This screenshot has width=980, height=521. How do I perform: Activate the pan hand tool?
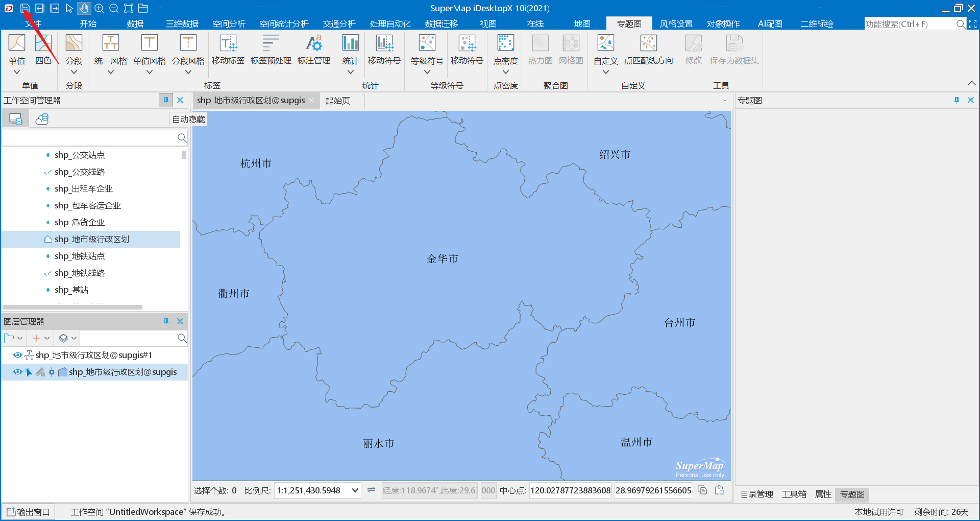84,8
